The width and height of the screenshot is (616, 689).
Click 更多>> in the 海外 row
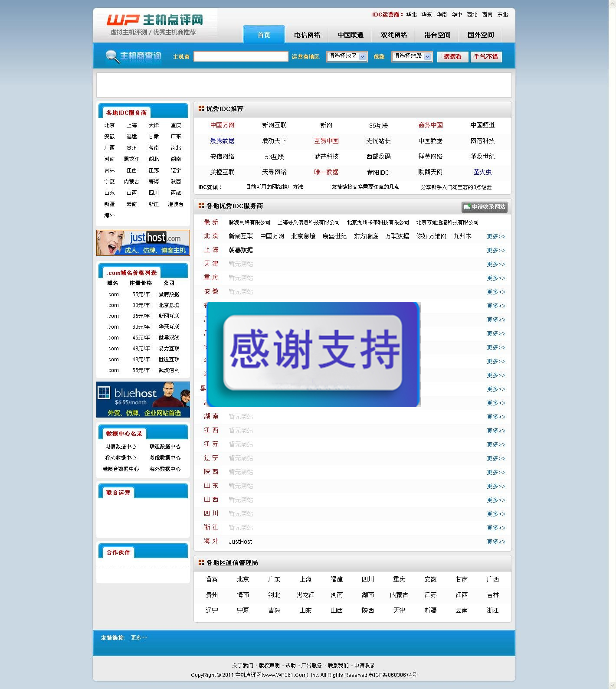point(496,542)
